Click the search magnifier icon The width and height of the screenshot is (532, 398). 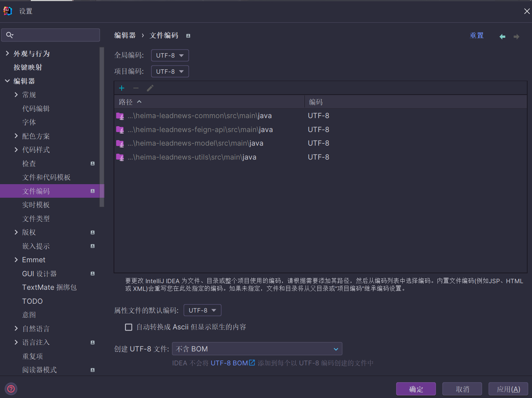point(10,35)
